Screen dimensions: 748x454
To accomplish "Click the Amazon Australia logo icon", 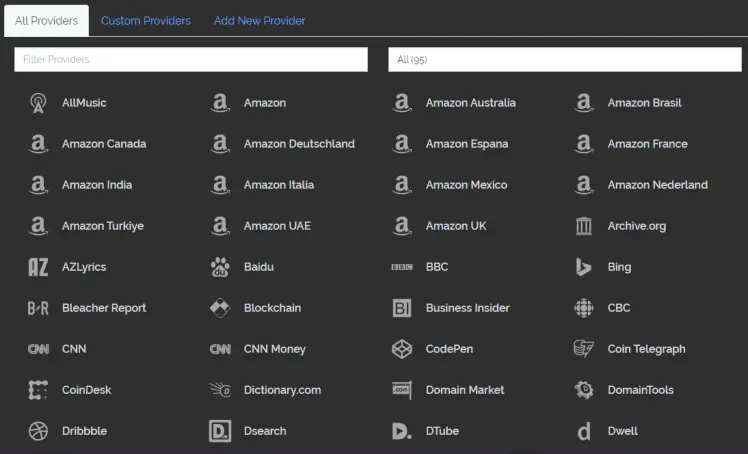I will (x=402, y=103).
